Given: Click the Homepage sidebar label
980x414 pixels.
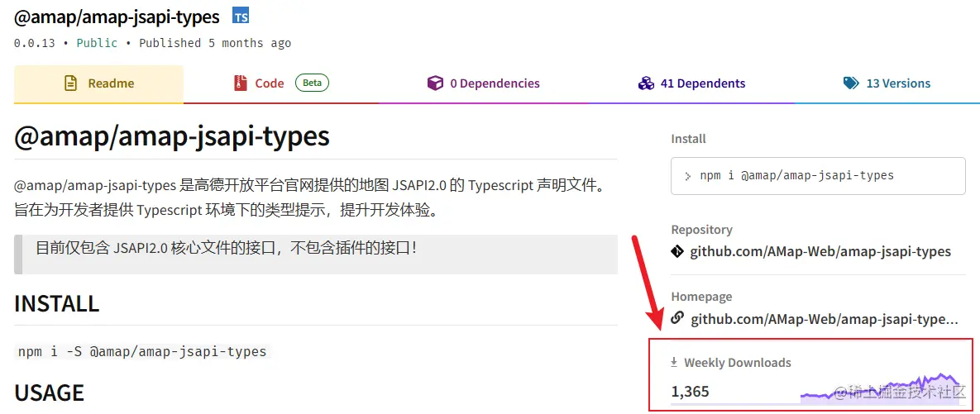Looking at the screenshot, I should pyautogui.click(x=701, y=297).
